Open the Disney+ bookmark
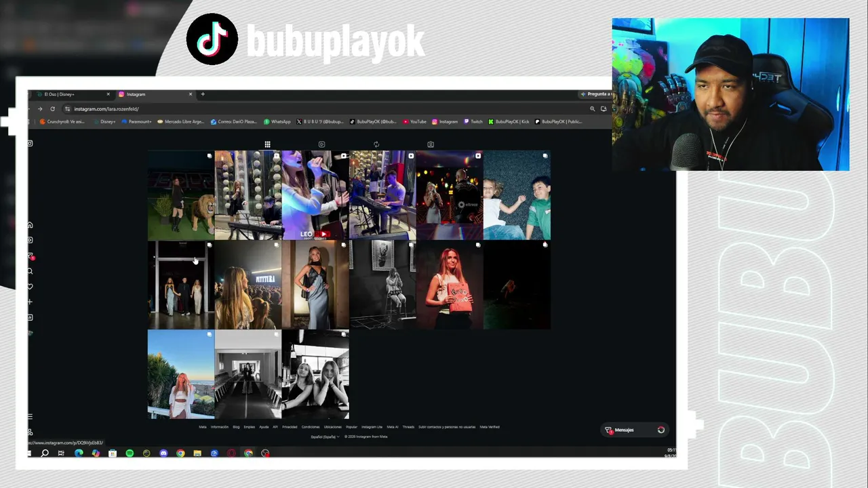 click(x=105, y=122)
